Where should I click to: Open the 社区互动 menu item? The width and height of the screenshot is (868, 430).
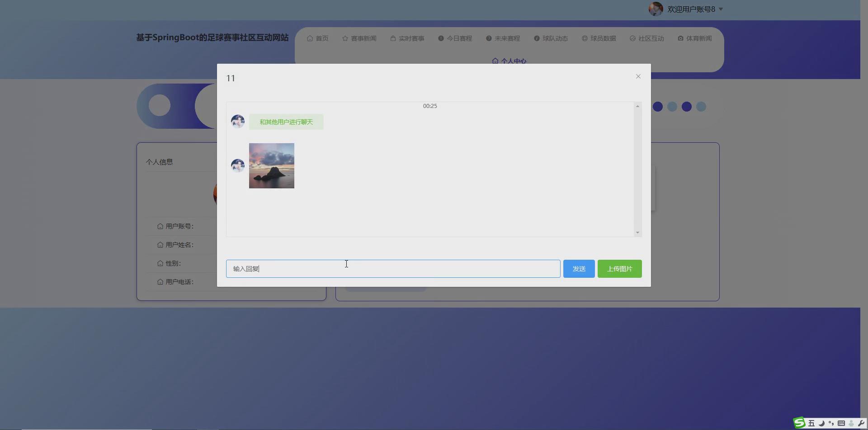[x=646, y=38]
